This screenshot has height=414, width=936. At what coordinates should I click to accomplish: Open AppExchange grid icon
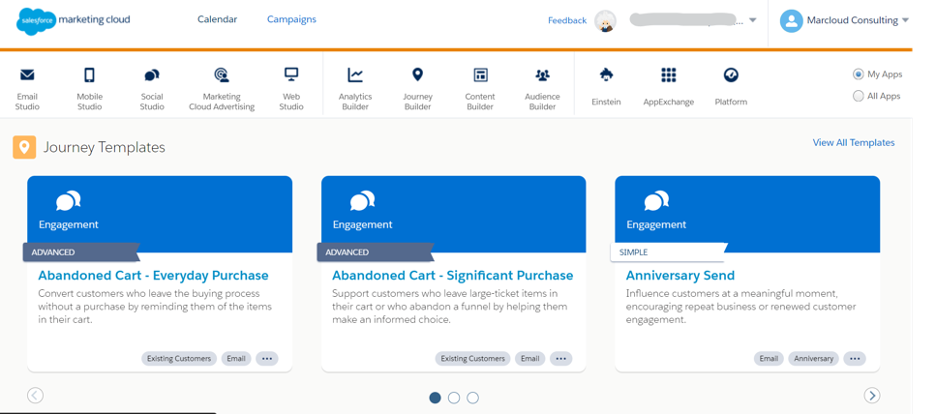point(669,75)
